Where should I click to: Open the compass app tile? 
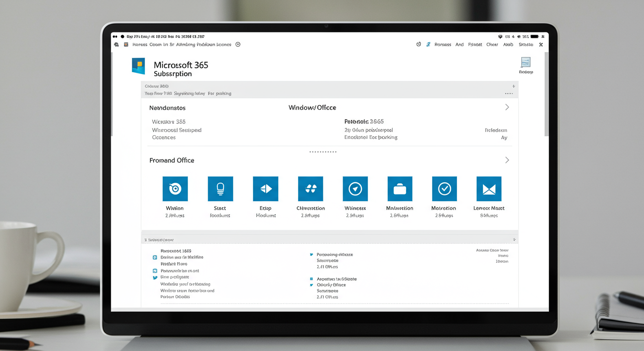click(x=355, y=189)
